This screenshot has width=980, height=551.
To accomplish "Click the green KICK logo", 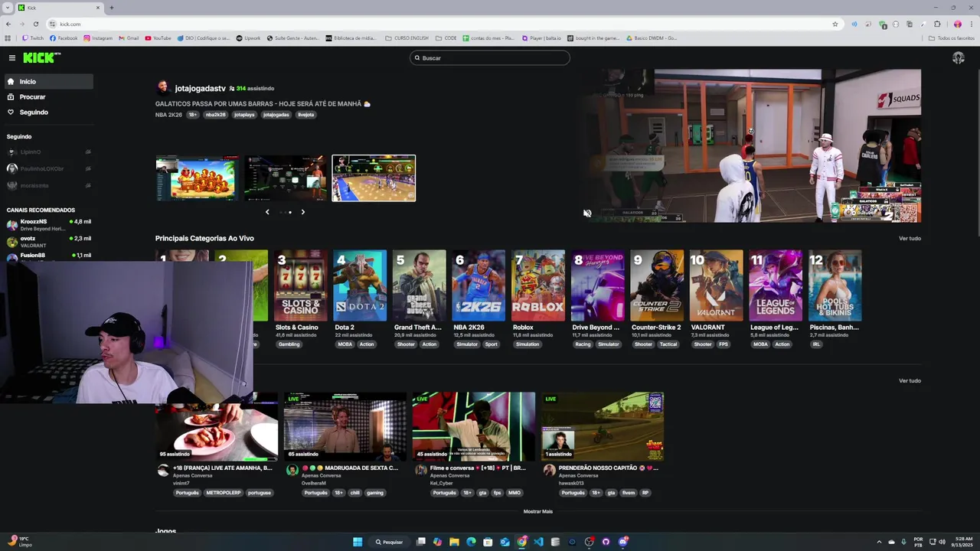I will pyautogui.click(x=41, y=57).
